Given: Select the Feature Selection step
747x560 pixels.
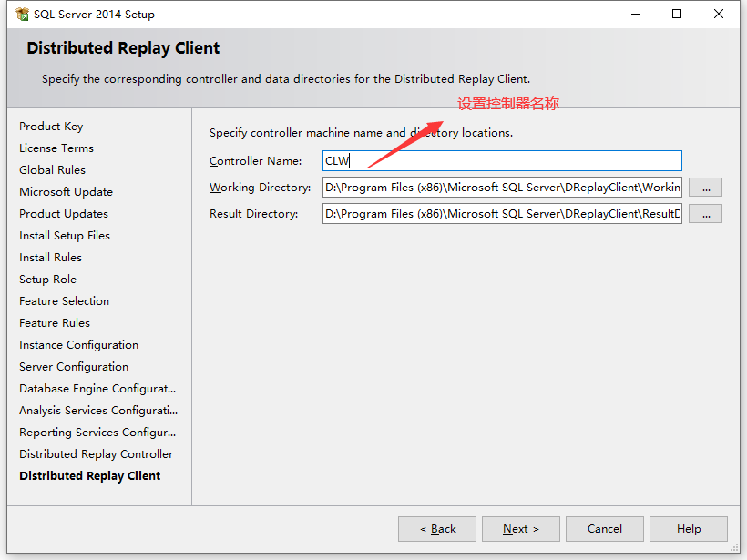Looking at the screenshot, I should click(65, 301).
